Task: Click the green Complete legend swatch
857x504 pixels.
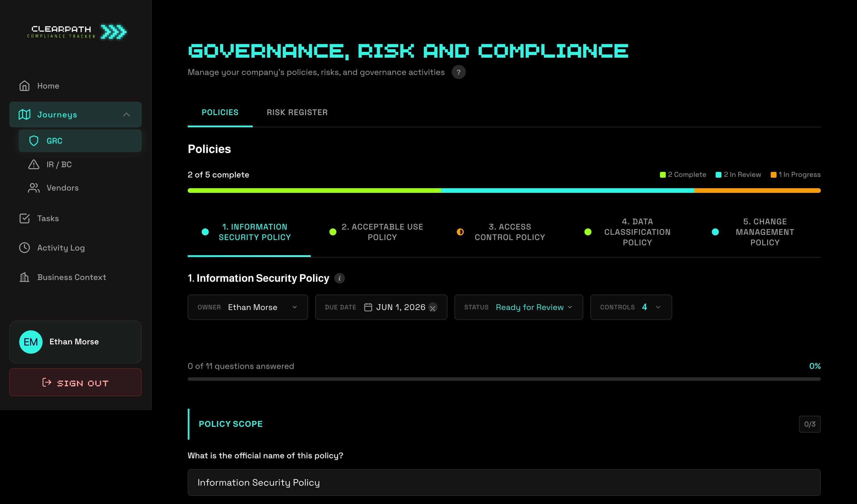Action: tap(663, 175)
